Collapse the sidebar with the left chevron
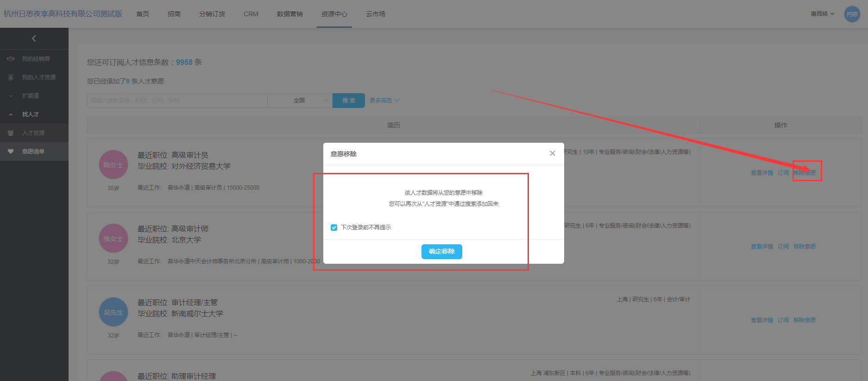This screenshot has width=868, height=381. click(x=34, y=38)
